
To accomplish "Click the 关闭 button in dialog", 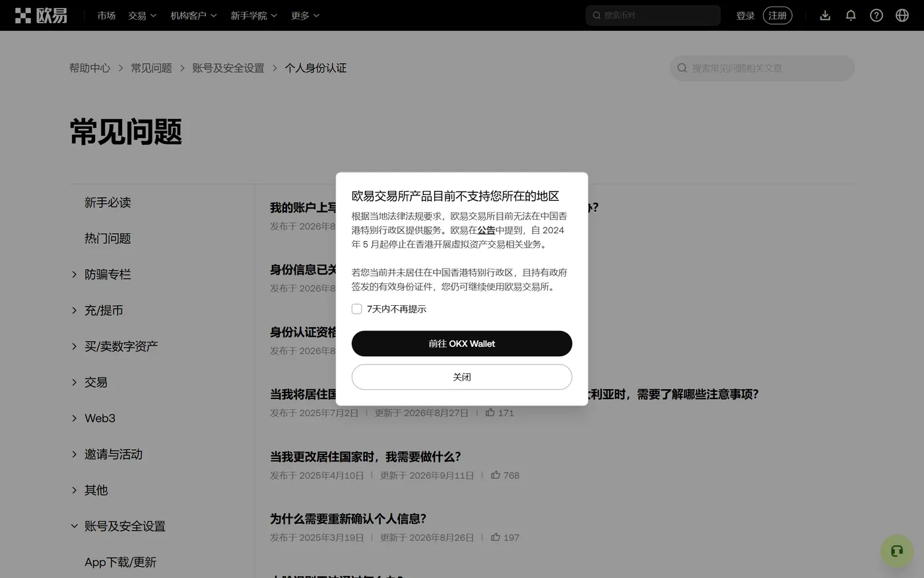I will tap(462, 377).
